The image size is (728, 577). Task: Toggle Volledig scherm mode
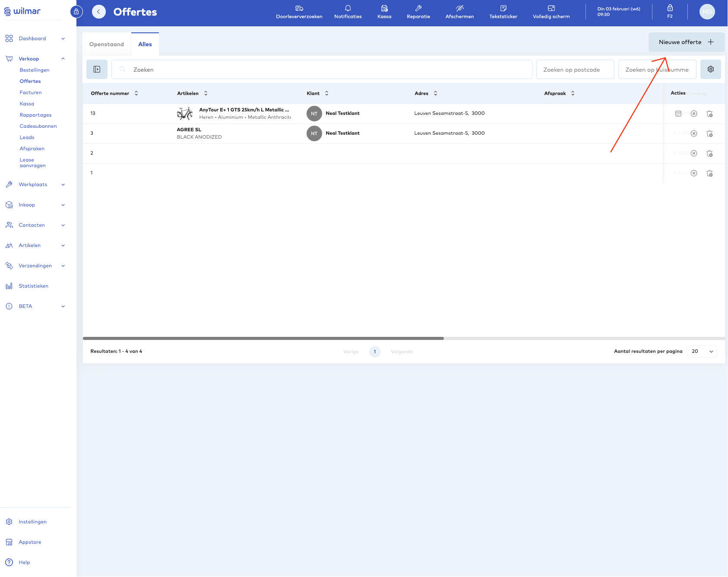(x=551, y=12)
